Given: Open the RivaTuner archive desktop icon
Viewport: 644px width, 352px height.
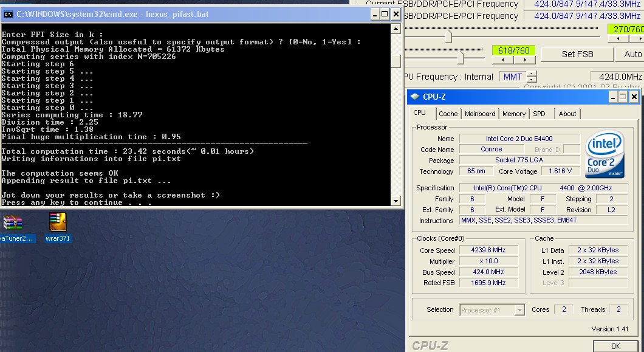Looking at the screenshot, I should point(16,227).
